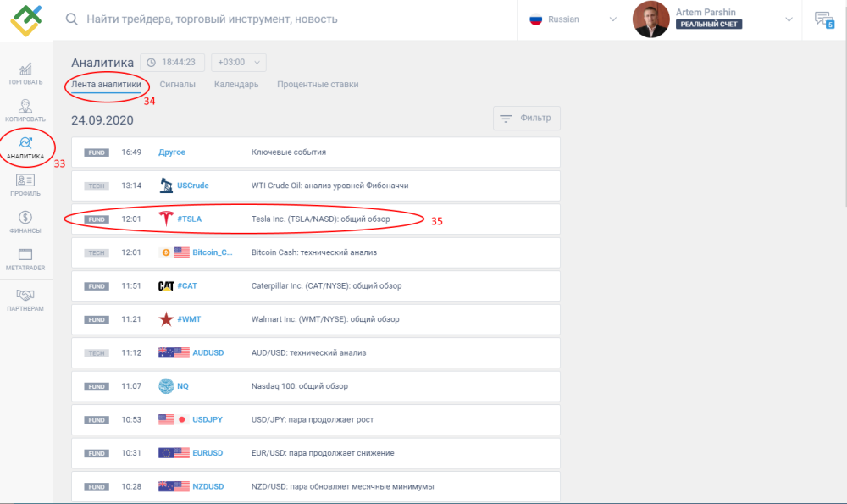Open the Профиль sidebar section
847x504 pixels.
pyautogui.click(x=25, y=185)
